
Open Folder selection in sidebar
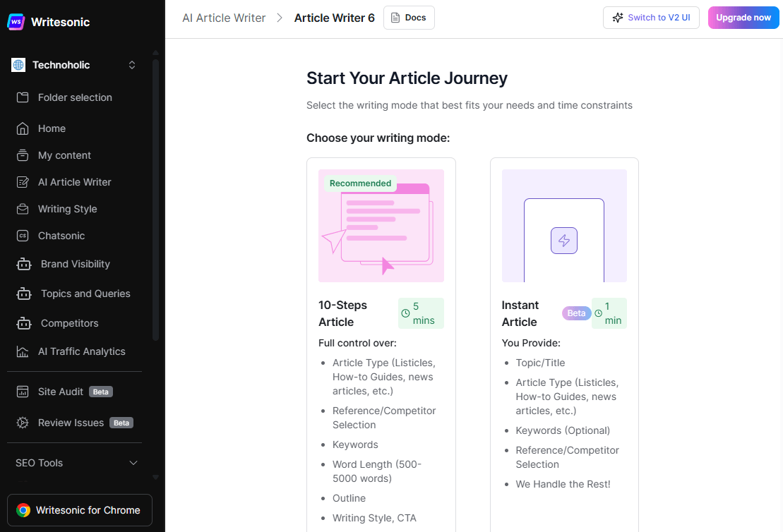point(75,97)
